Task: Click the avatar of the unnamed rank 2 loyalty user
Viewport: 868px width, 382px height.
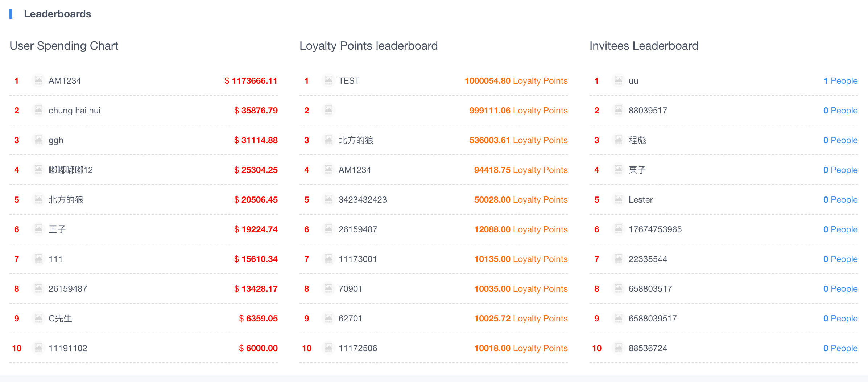Action: click(328, 110)
